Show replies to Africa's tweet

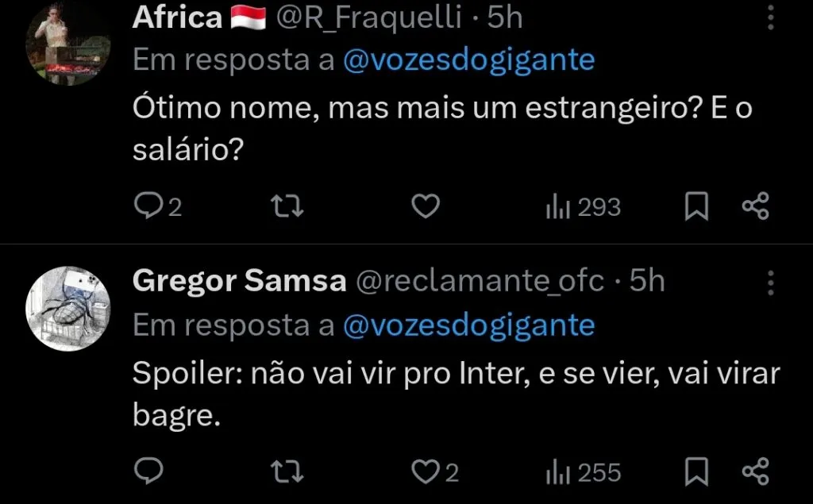click(159, 206)
